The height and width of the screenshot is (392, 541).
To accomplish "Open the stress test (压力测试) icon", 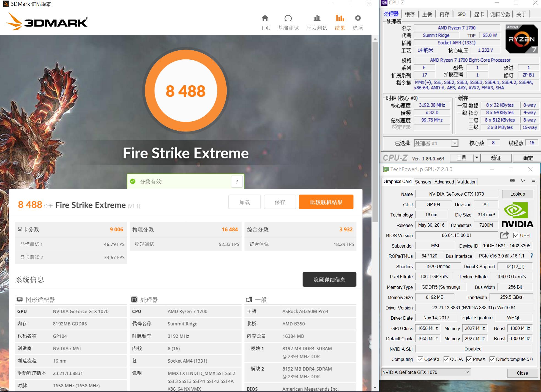I will 317,18.
